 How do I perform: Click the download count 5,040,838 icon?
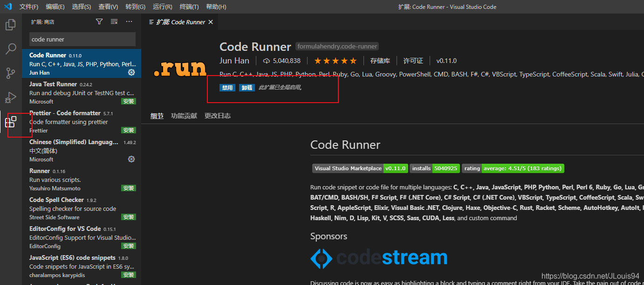pyautogui.click(x=267, y=61)
